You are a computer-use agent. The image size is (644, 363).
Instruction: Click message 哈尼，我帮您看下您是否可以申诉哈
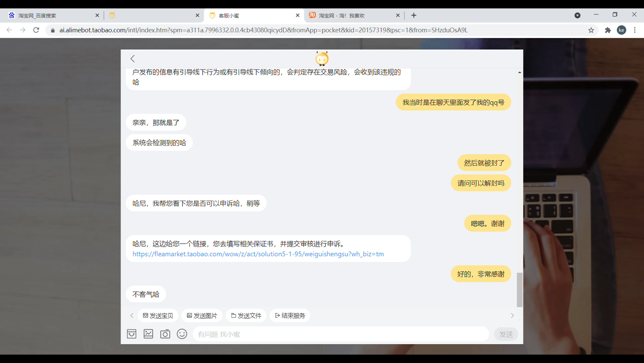tap(196, 203)
